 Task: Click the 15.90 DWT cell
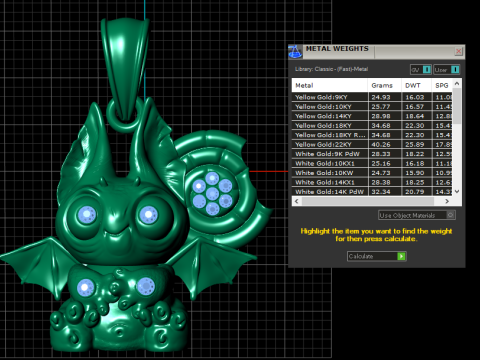pyautogui.click(x=416, y=173)
